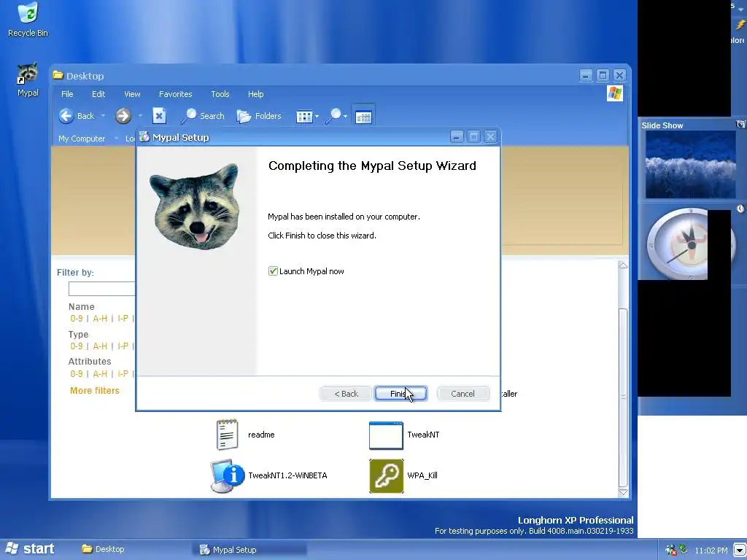Filter Attributes by A-H
The height and width of the screenshot is (560, 747).
(100, 373)
